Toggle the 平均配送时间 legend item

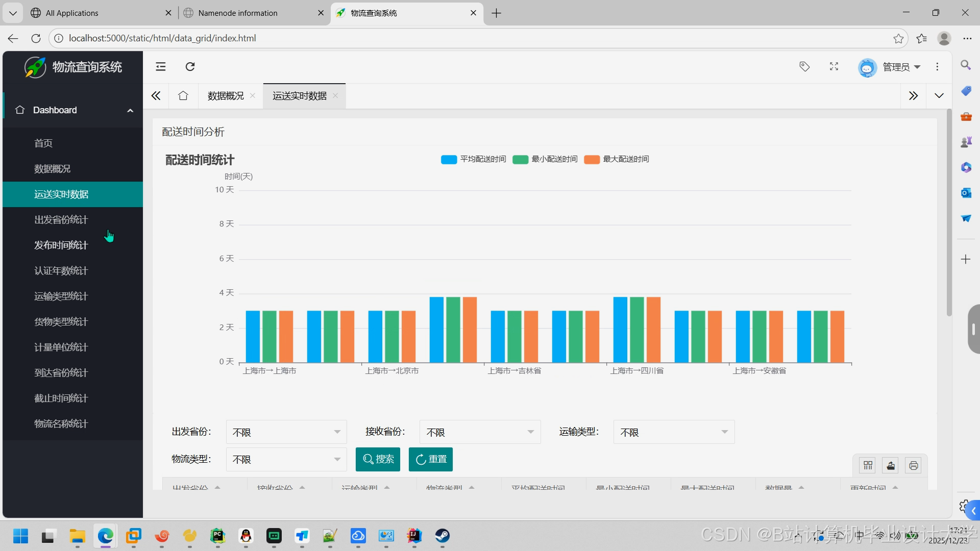point(473,159)
